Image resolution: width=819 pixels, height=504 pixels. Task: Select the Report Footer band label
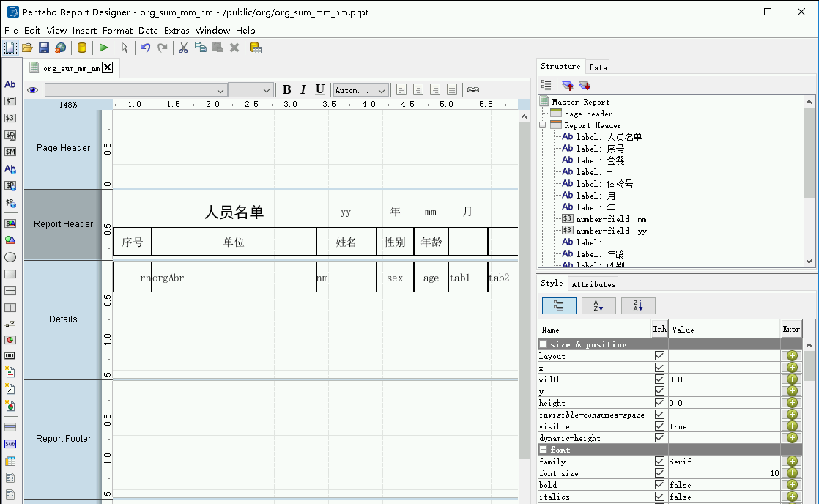pyautogui.click(x=63, y=439)
